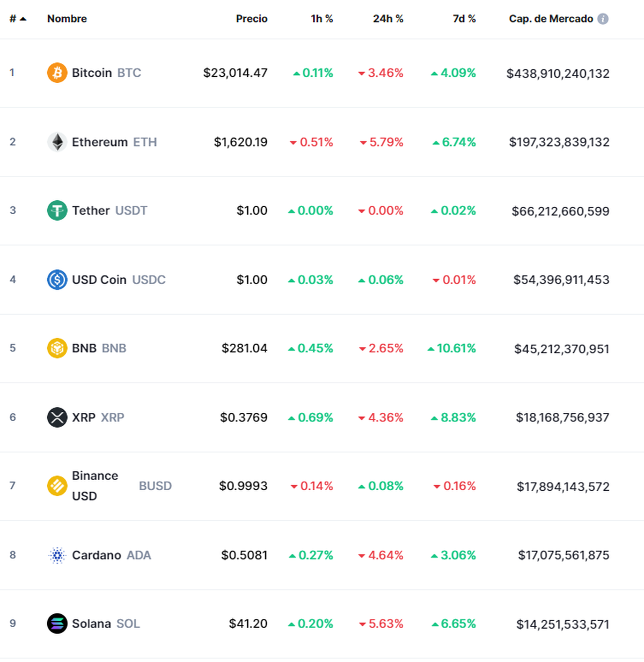Image resolution: width=644 pixels, height=662 pixels.
Task: Sort by the 24h % column header
Action: 387,18
